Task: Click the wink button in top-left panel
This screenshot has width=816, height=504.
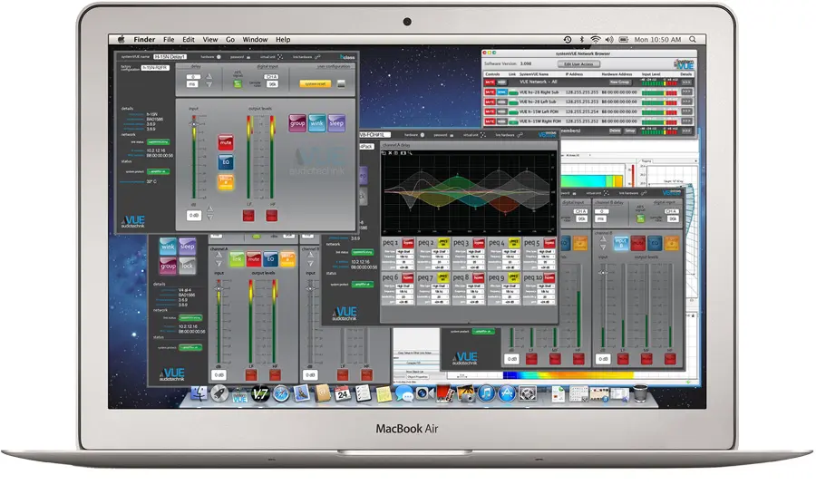Action: point(316,122)
